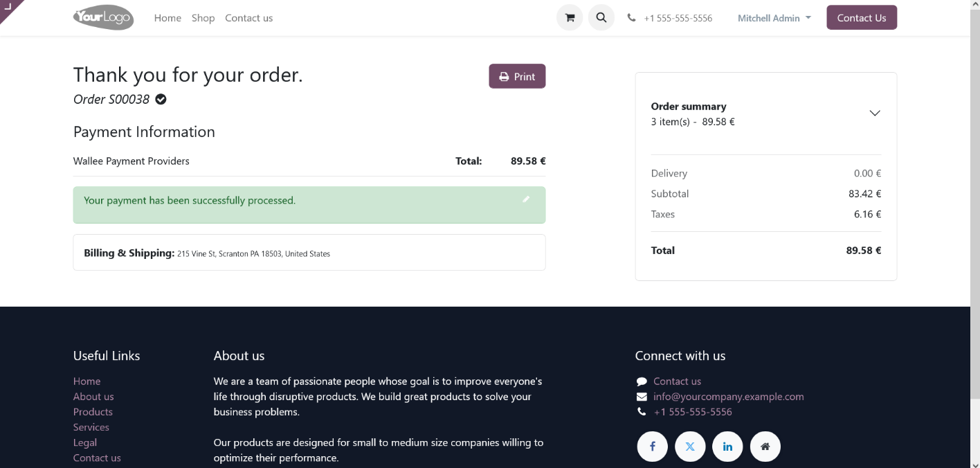Image resolution: width=980 pixels, height=468 pixels.
Task: Click the Facebook social icon
Action: click(x=652, y=447)
